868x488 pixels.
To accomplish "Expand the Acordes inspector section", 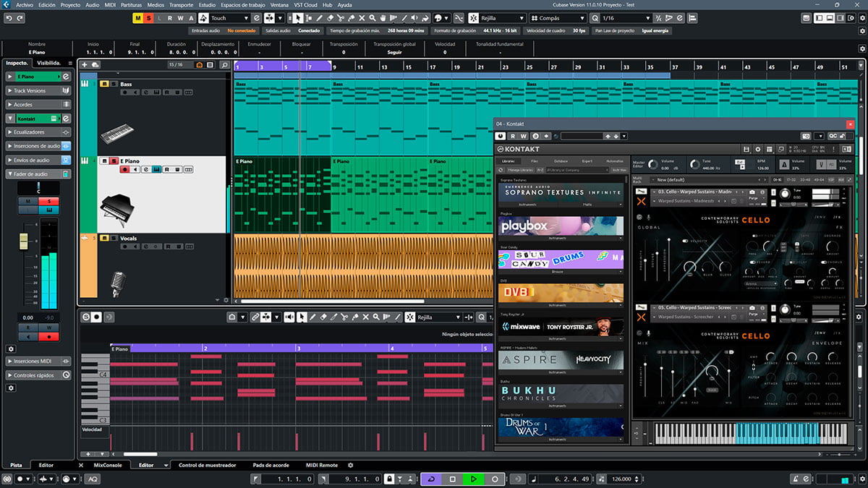I will 39,104.
